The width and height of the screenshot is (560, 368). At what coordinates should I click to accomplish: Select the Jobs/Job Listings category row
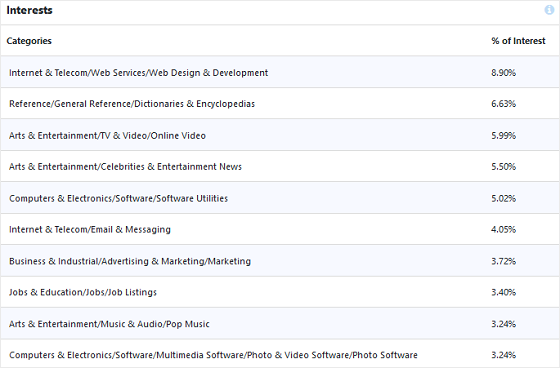pyautogui.click(x=280, y=292)
